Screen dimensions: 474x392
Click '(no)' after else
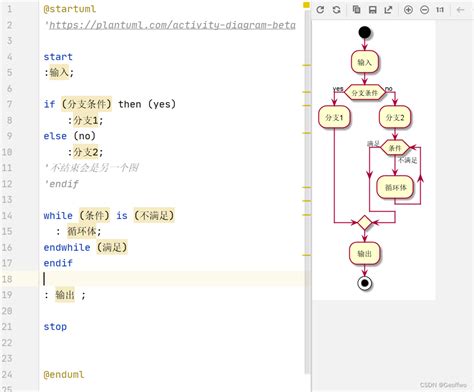[84, 136]
